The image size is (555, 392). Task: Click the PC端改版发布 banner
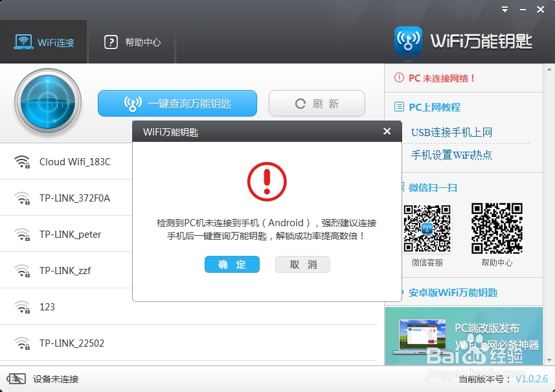[464, 336]
